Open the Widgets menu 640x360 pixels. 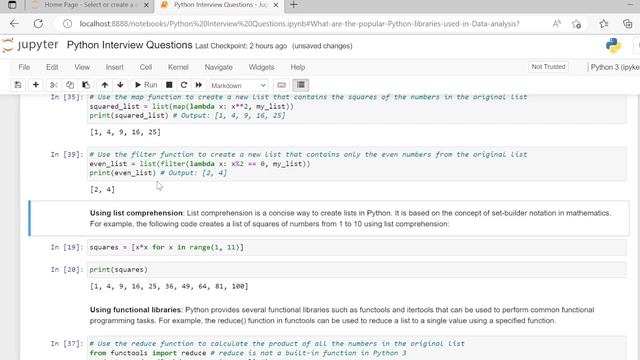tap(261, 67)
